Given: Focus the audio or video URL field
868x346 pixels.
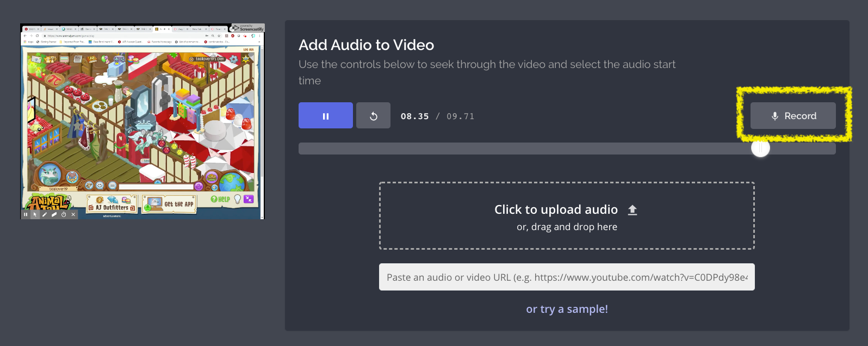Looking at the screenshot, I should [567, 277].
